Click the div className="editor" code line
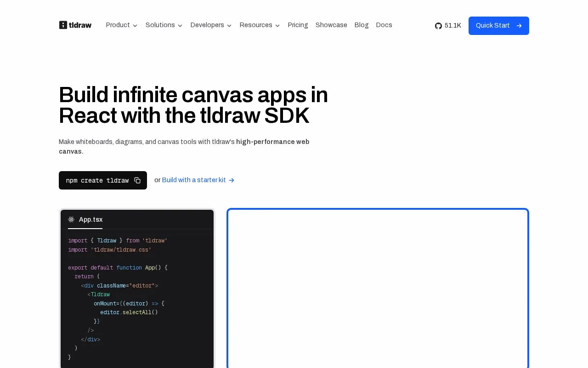 click(119, 286)
